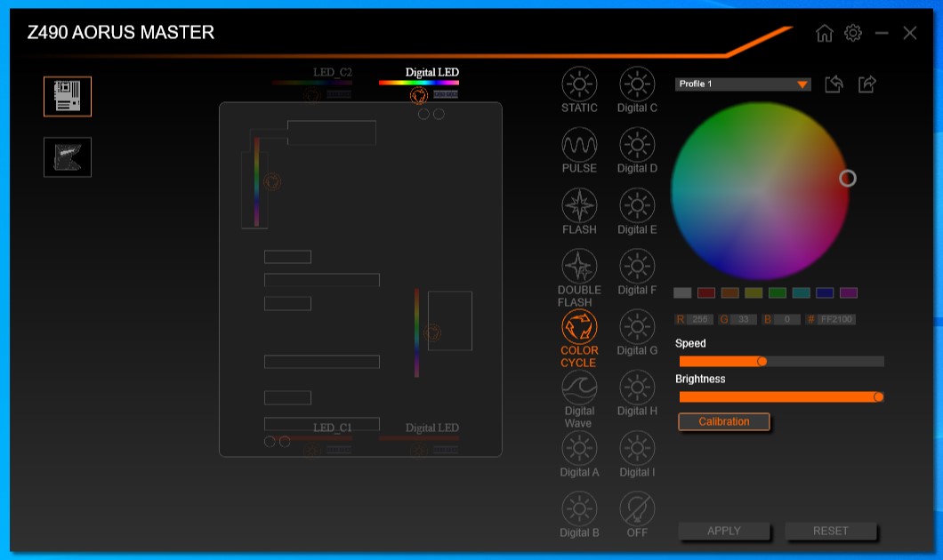Turn lighting OFF with bulb icon

637,515
